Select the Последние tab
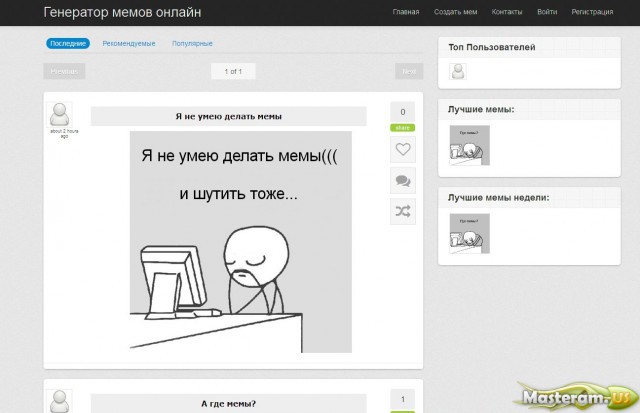This screenshot has width=640, height=413. [x=68, y=43]
